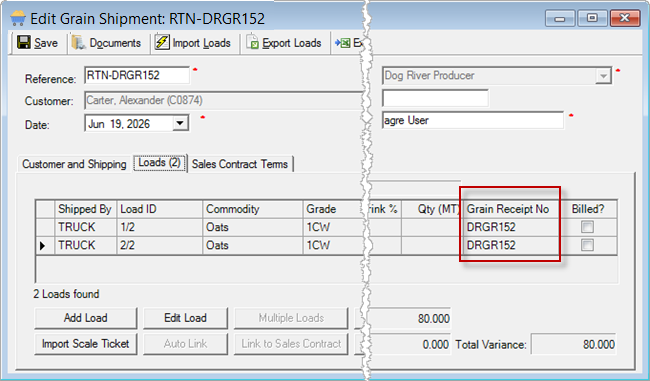This screenshot has height=381, width=650.
Task: Sort by the Commodity column header
Action: coord(253,209)
